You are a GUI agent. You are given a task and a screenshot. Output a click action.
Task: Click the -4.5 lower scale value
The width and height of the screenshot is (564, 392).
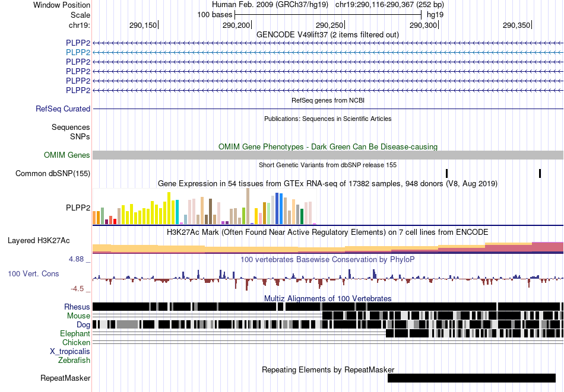77,289
